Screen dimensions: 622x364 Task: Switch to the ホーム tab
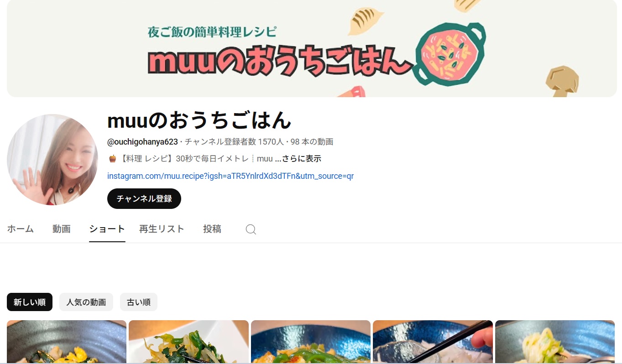[21, 229]
